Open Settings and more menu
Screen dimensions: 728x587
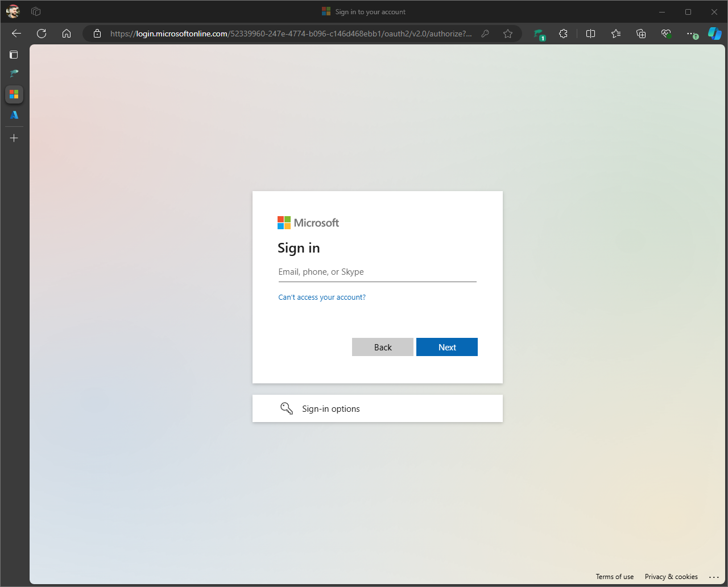tap(692, 34)
